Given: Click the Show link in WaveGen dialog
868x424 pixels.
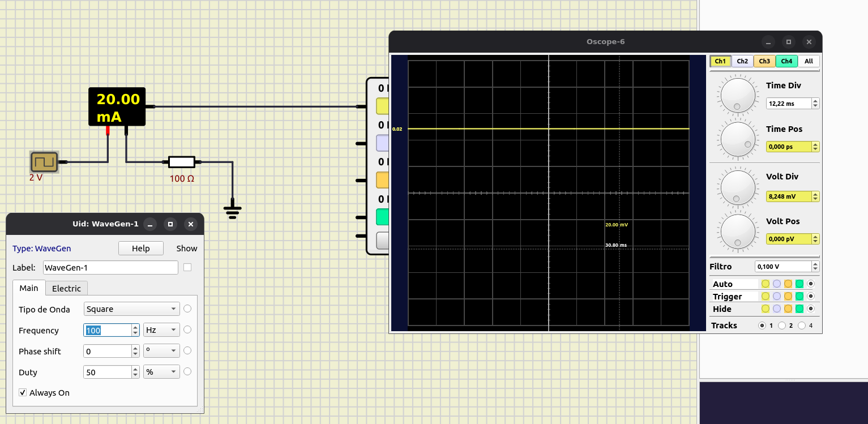Looking at the screenshot, I should tap(186, 248).
